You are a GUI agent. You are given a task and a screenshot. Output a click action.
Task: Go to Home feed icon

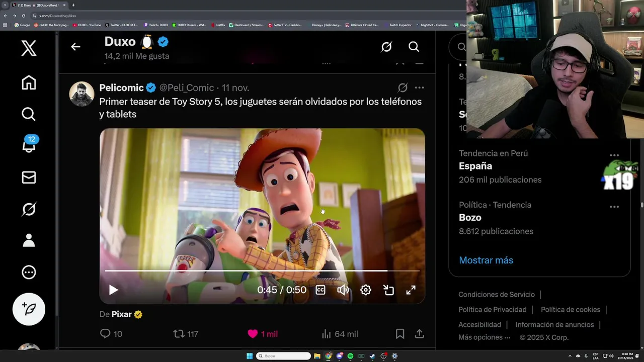click(29, 82)
